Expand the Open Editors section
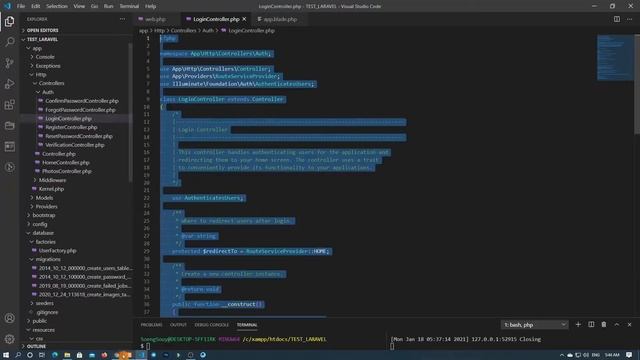 42,30
